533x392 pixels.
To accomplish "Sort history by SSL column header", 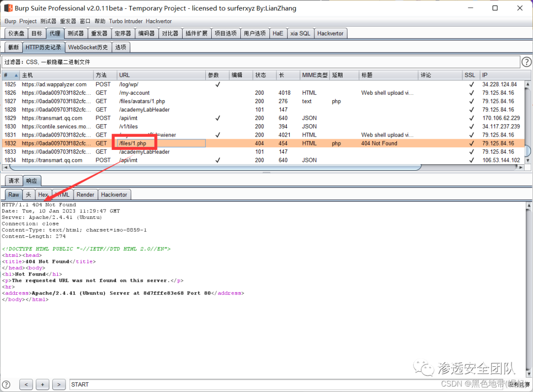I will pyautogui.click(x=471, y=75).
